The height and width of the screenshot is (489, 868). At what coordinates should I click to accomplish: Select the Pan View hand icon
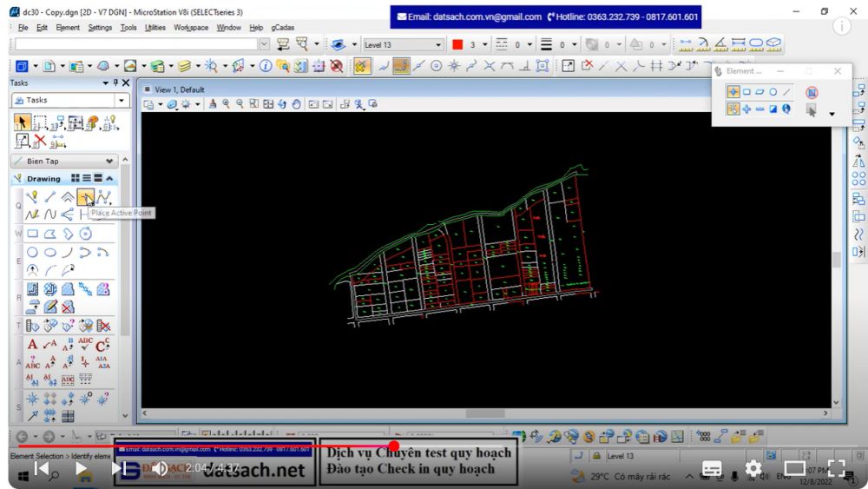[297, 104]
